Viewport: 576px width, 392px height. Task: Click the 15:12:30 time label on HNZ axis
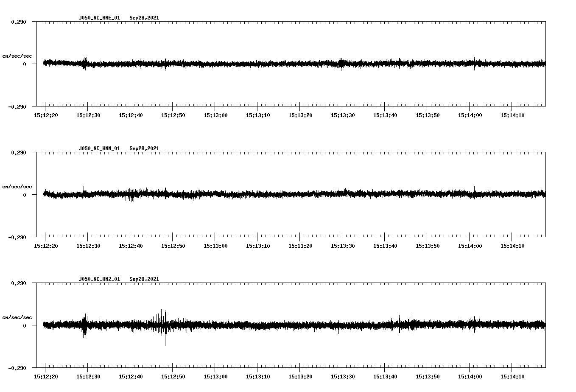(88, 377)
